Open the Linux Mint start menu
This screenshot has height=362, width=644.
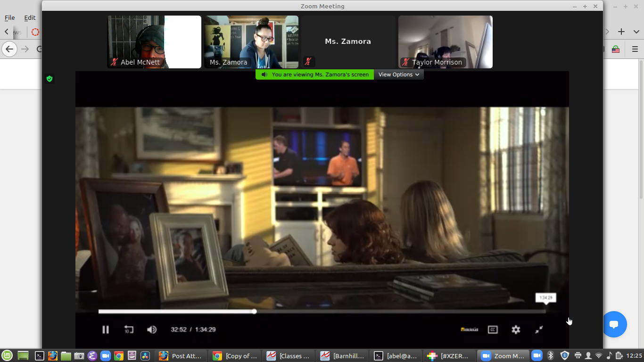[x=7, y=356]
